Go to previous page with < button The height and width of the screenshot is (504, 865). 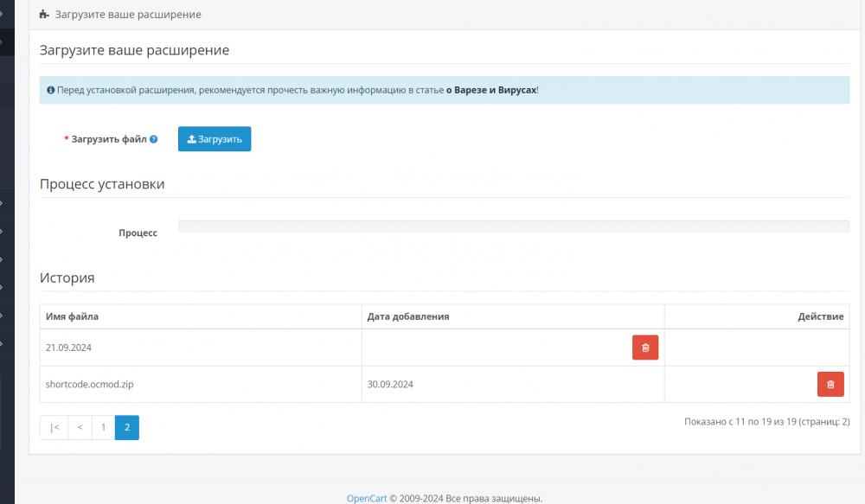[80, 427]
